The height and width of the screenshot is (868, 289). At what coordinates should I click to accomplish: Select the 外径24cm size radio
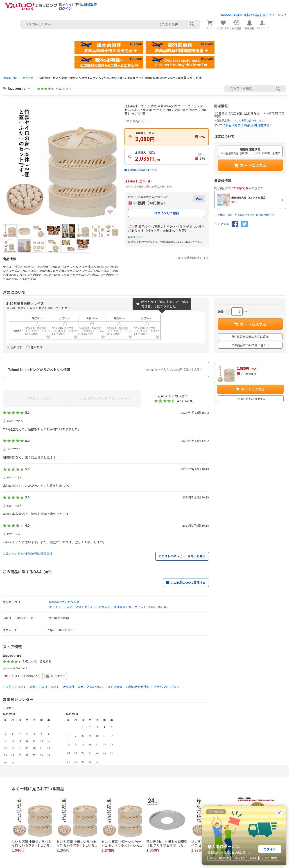click(92, 324)
